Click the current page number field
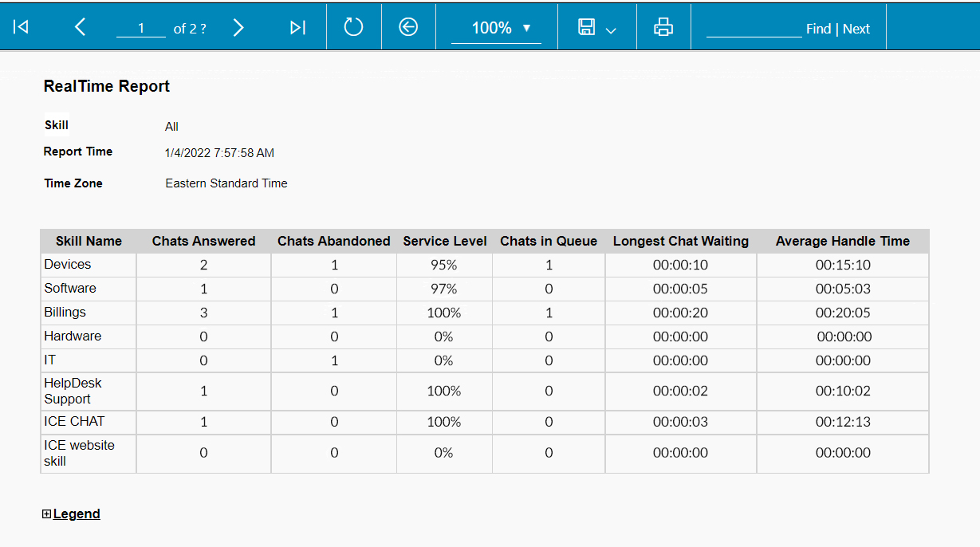This screenshot has width=980, height=547. tap(141, 29)
